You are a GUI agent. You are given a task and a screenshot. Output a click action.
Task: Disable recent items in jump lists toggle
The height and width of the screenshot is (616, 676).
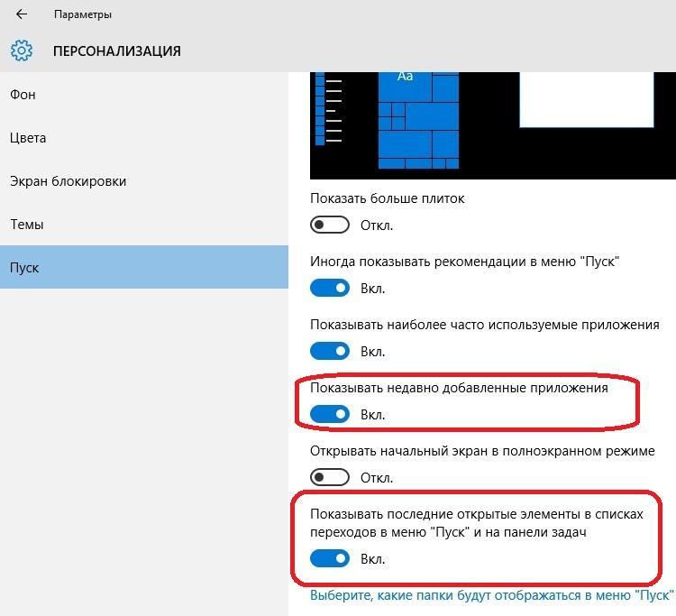329,558
